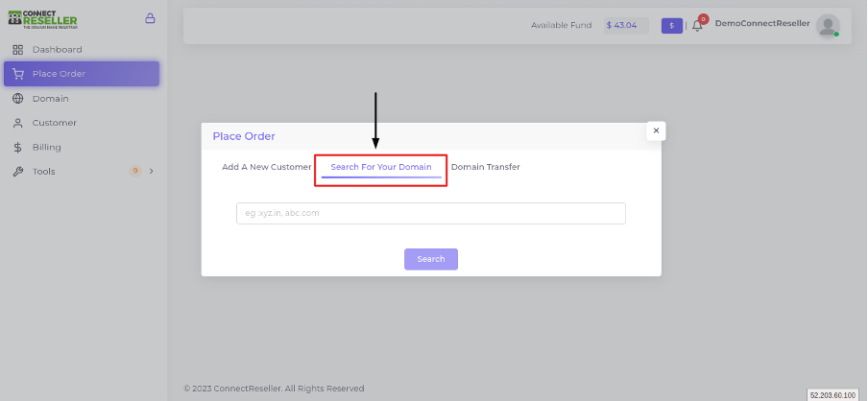Open Customer person icon

[x=17, y=123]
